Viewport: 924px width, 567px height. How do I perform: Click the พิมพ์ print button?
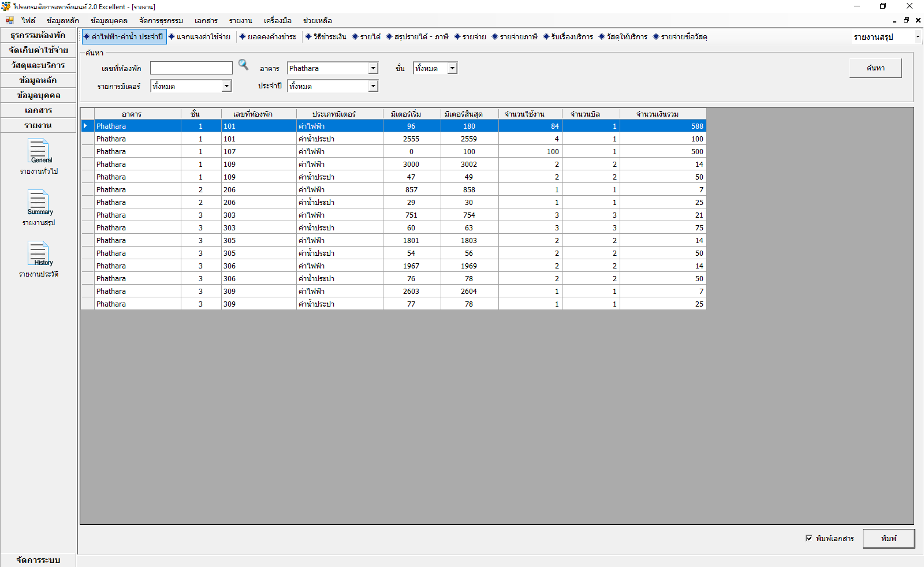[x=889, y=538]
